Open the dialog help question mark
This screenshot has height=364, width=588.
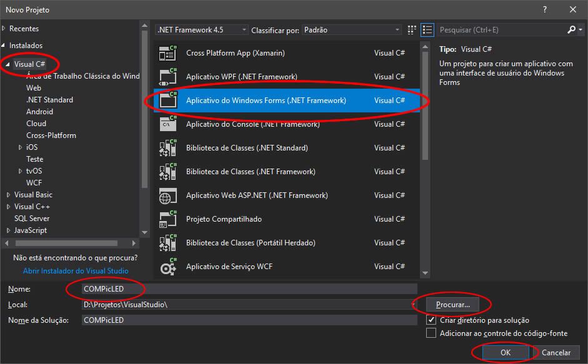(x=544, y=10)
